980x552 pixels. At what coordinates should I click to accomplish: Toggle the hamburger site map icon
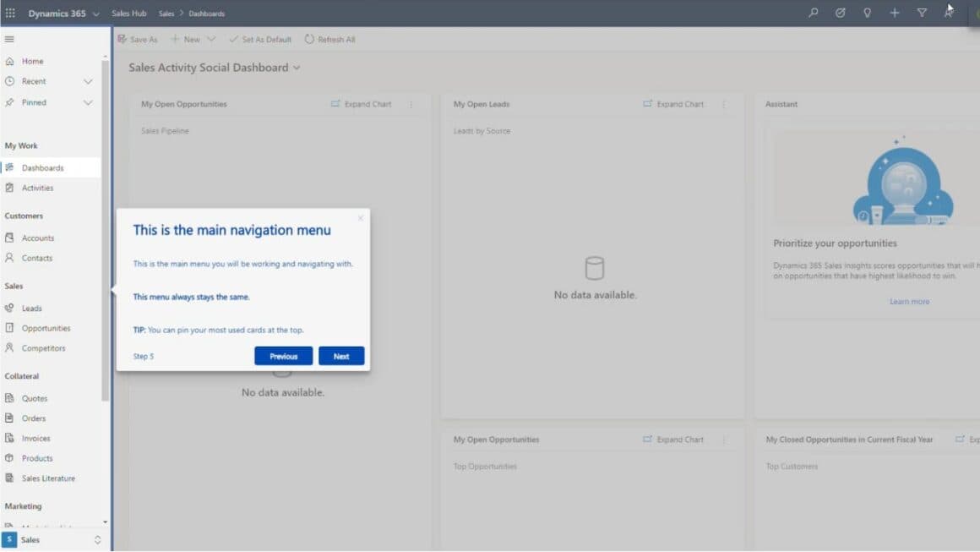pyautogui.click(x=9, y=39)
